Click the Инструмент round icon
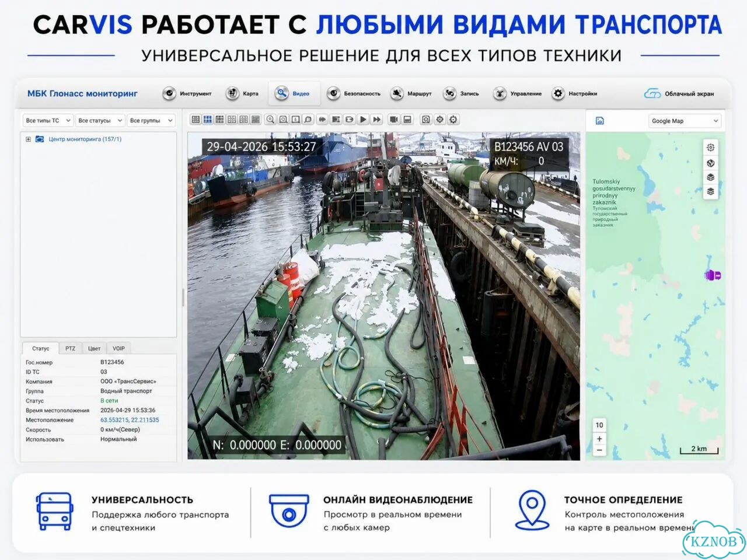 click(x=169, y=93)
